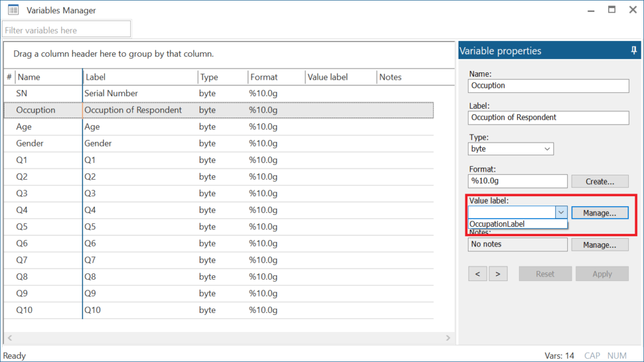Click the Notes field showing No notes
This screenshot has height=362, width=644.
click(518, 244)
